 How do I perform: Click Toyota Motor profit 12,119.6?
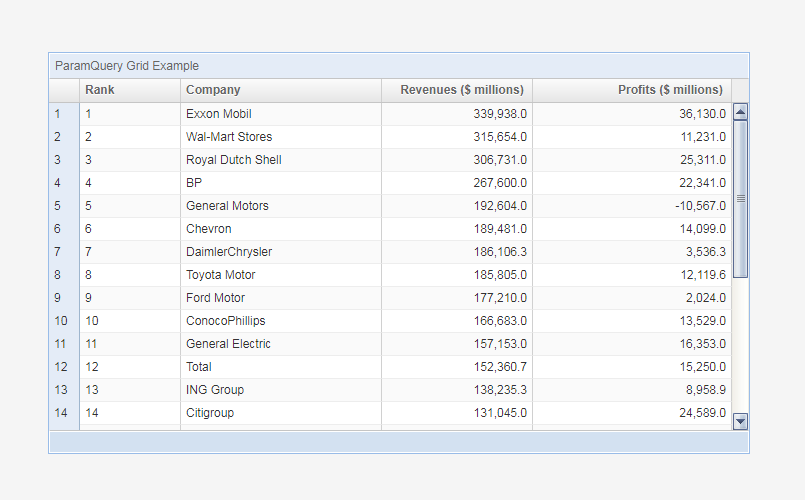pos(631,275)
